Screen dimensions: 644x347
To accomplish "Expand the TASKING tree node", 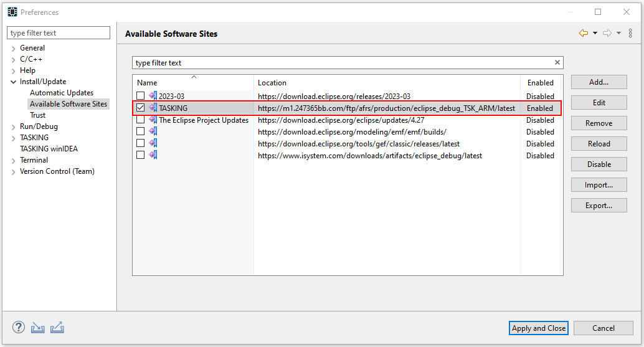I will coord(14,138).
